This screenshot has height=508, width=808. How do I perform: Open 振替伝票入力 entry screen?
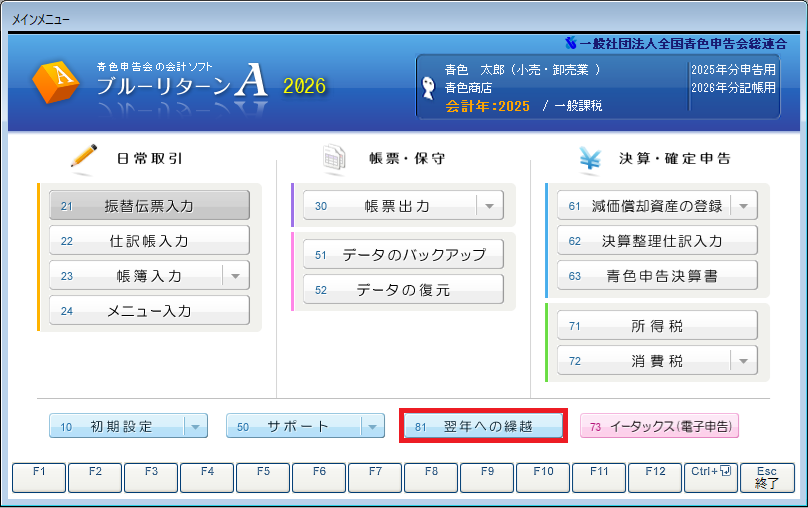coord(149,206)
